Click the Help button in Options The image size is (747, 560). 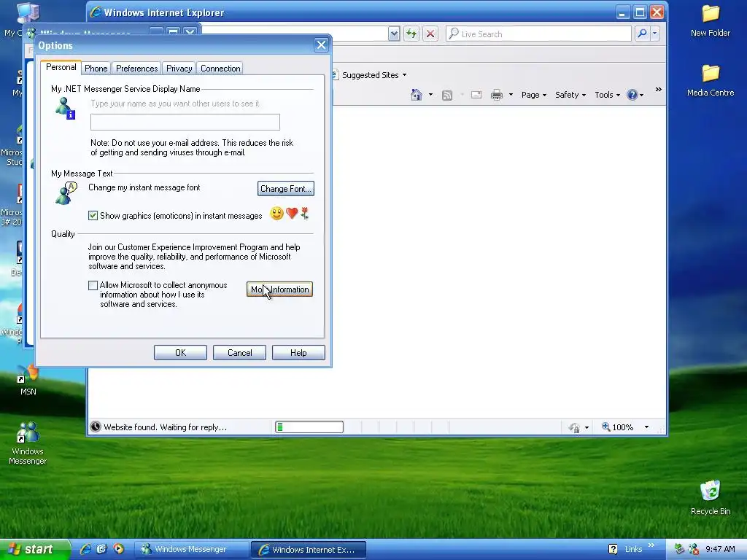(298, 353)
